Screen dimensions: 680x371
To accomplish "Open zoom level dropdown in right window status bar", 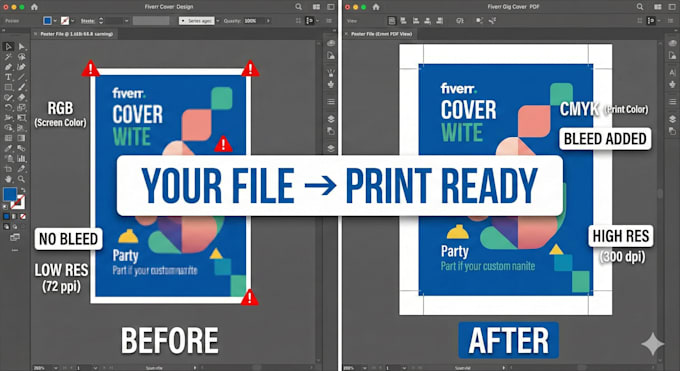I will point(364,368).
